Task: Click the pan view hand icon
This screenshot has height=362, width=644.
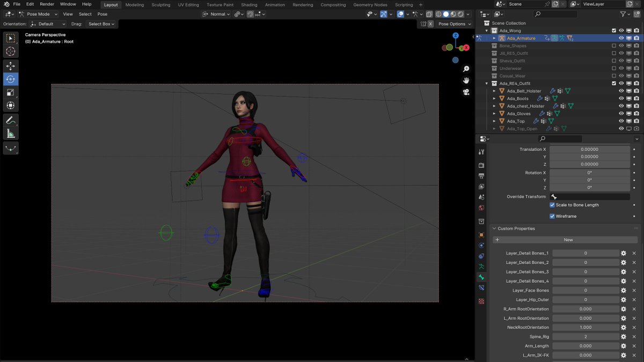Action: pyautogui.click(x=466, y=80)
